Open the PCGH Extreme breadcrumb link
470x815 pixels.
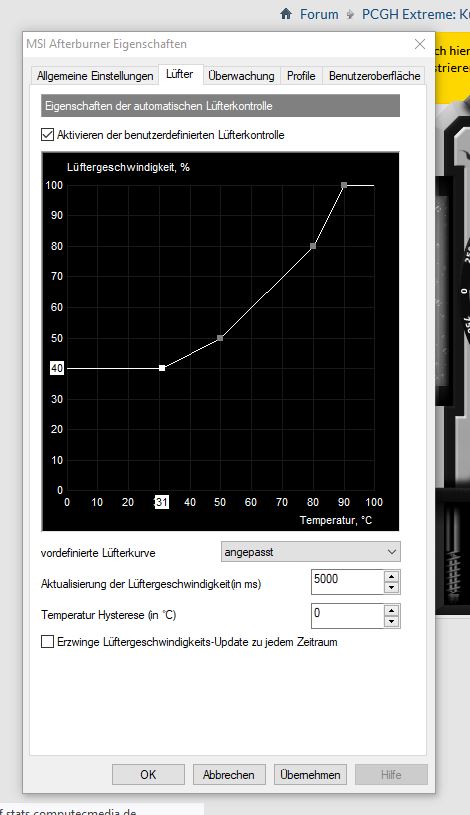pos(415,14)
